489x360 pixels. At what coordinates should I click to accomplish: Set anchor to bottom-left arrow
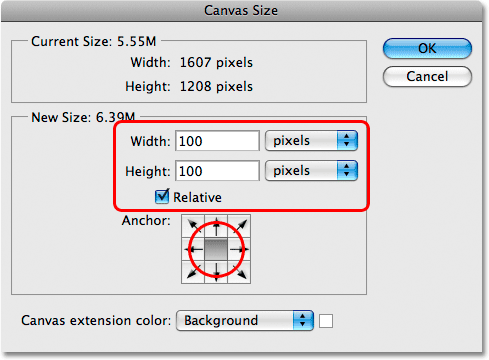tap(193, 272)
